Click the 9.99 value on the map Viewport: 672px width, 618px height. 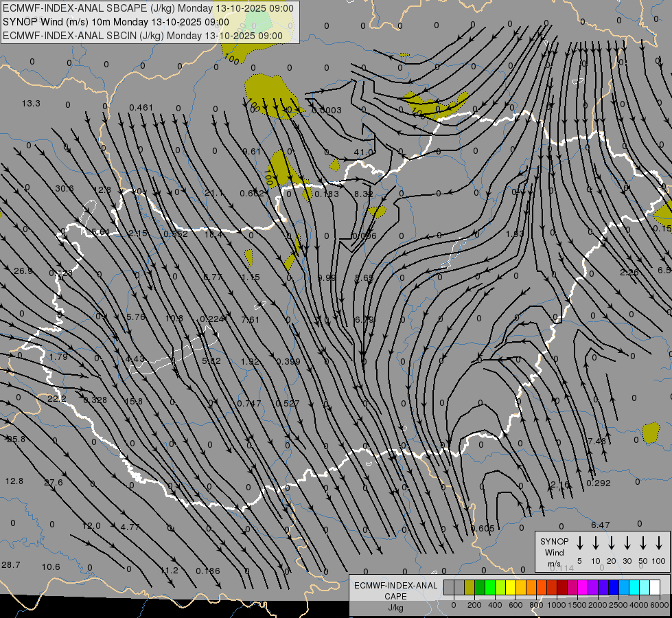coord(327,277)
